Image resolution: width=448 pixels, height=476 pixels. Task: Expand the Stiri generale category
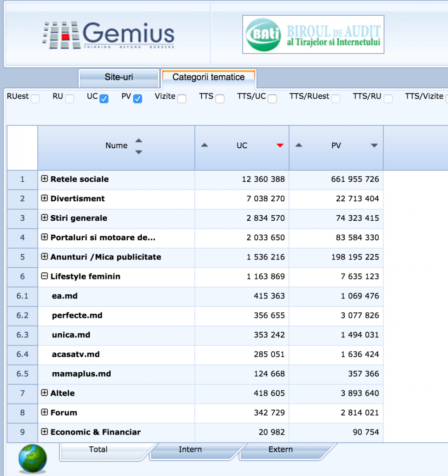pyautogui.click(x=44, y=218)
